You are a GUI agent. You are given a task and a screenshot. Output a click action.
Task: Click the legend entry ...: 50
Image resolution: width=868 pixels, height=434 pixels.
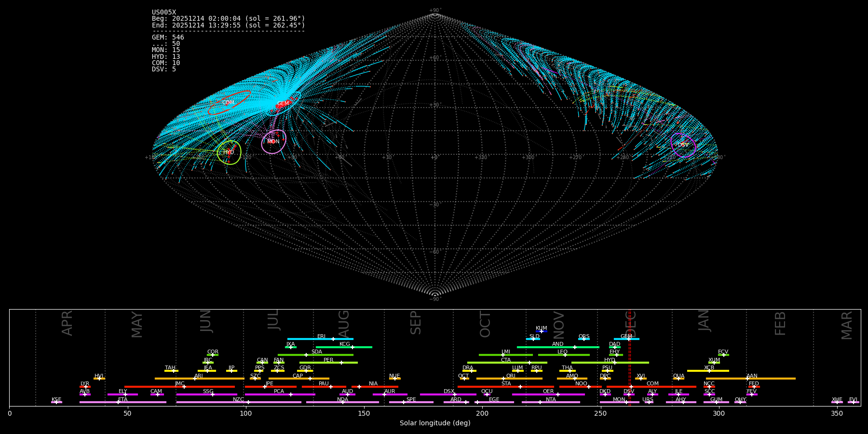(x=166, y=44)
